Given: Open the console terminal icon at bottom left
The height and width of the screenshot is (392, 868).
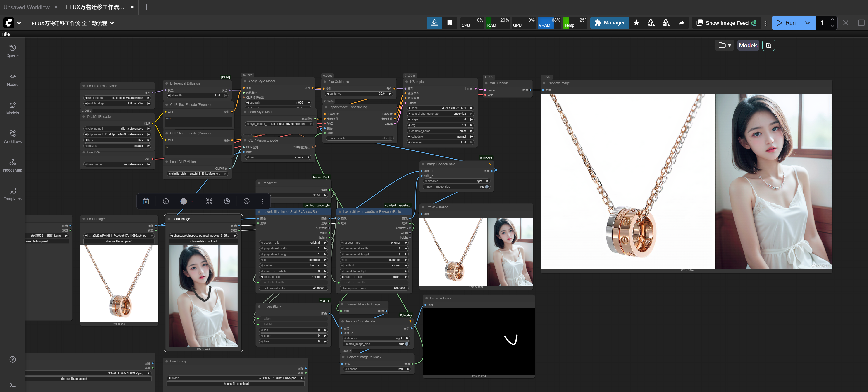Looking at the screenshot, I should pos(12,385).
